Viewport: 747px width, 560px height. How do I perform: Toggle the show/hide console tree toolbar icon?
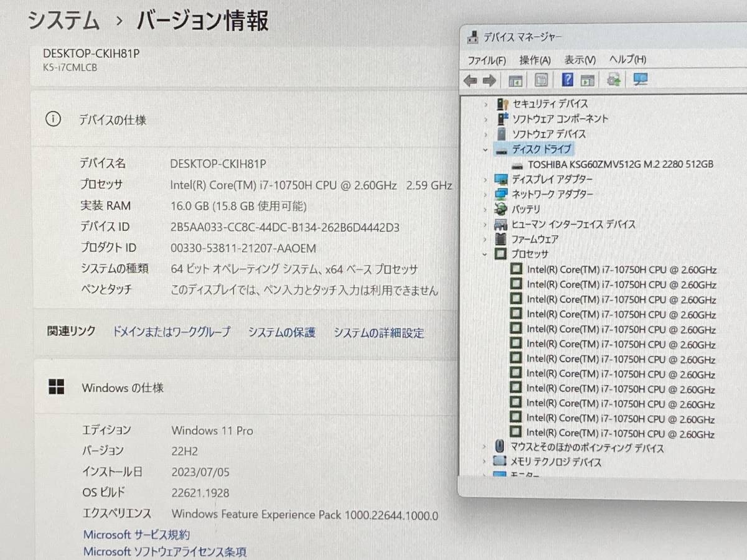coord(515,80)
